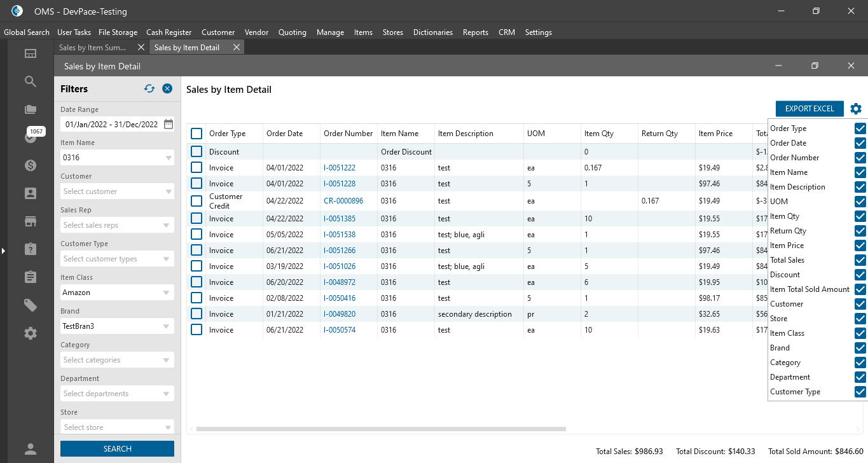Screen dimensions: 868x463
Task: Switch to the Sales by Item Summary tab
Action: (93, 48)
